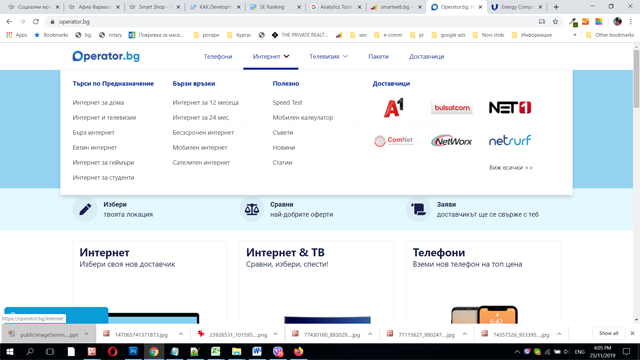Click the scales icon beside Сравни
640x360 pixels.
pyautogui.click(x=252, y=209)
